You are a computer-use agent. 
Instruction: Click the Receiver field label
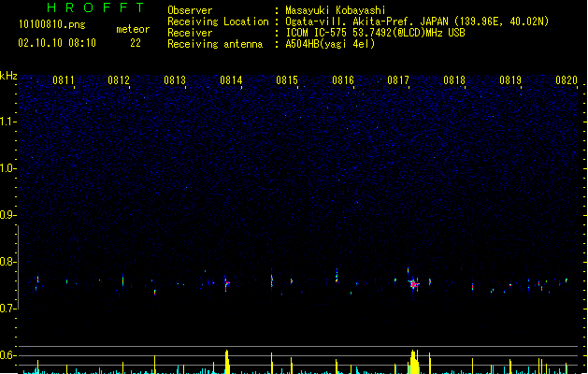pyautogui.click(x=190, y=33)
